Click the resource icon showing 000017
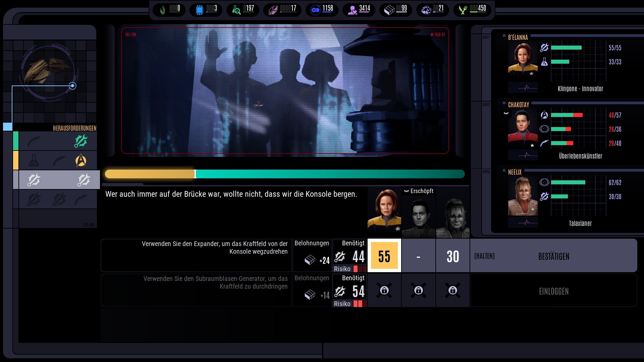The height and width of the screenshot is (362, 644). pos(273,10)
